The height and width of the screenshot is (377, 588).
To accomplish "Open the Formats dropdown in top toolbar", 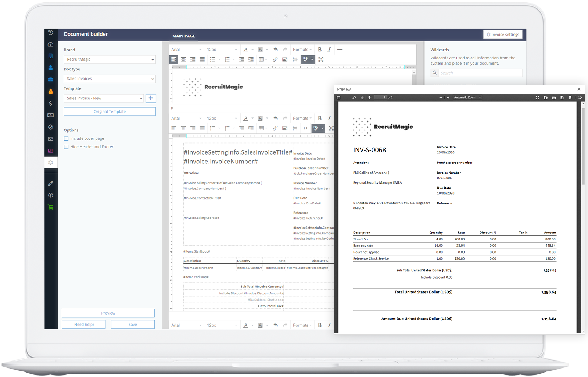I will (x=302, y=50).
